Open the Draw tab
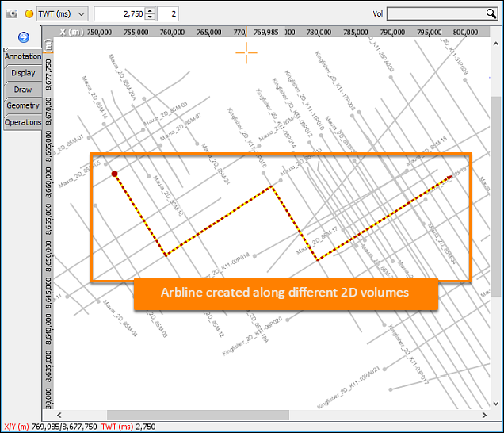This screenshot has height=433, width=504. [x=23, y=90]
